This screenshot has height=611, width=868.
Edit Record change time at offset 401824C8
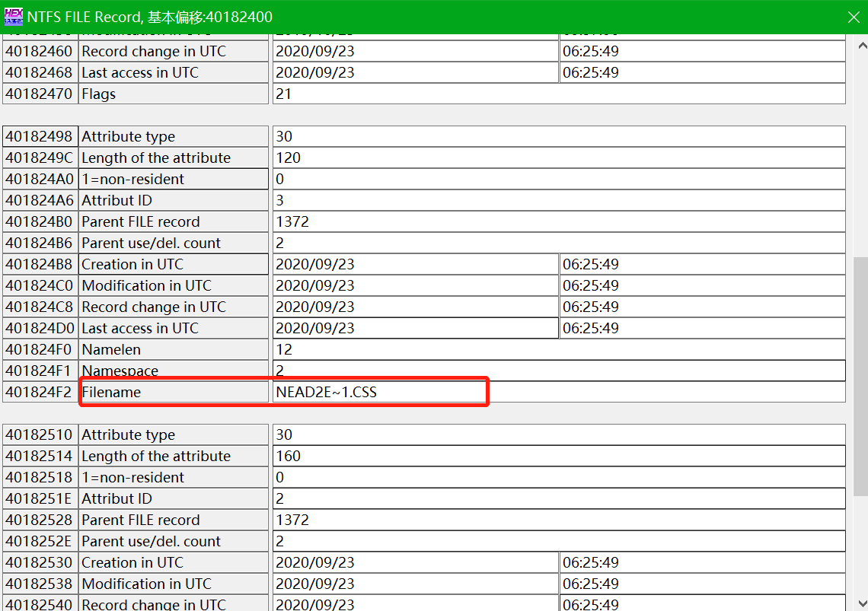(x=703, y=307)
